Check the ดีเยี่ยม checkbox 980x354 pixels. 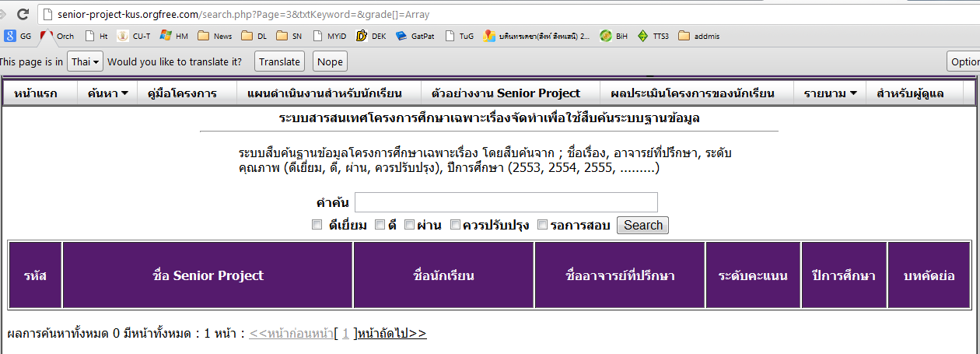point(317,225)
